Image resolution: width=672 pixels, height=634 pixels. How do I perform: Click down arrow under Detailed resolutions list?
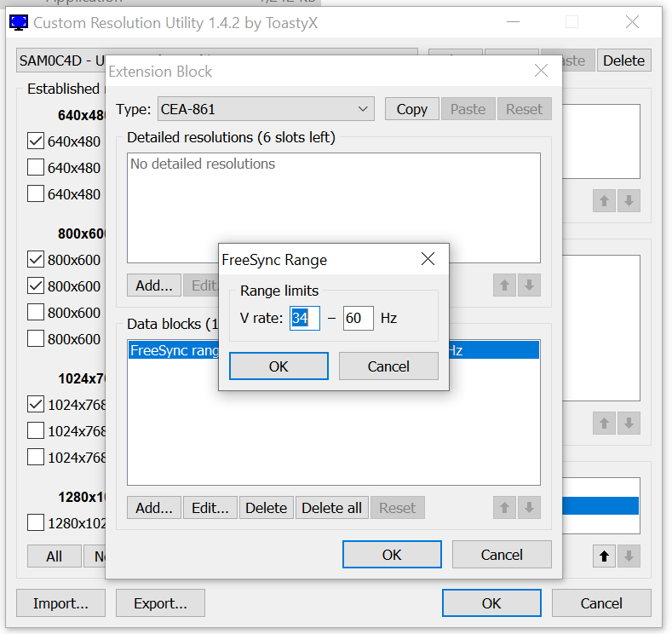point(529,285)
